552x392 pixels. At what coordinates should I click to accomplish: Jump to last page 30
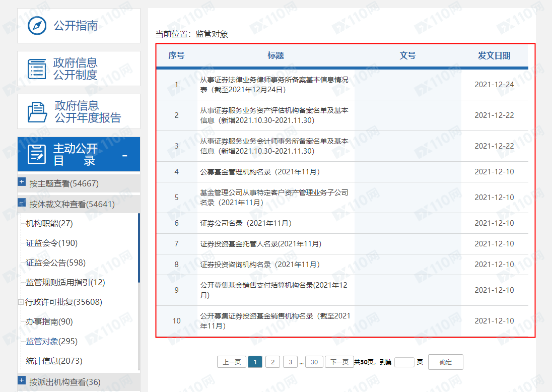tap(314, 362)
